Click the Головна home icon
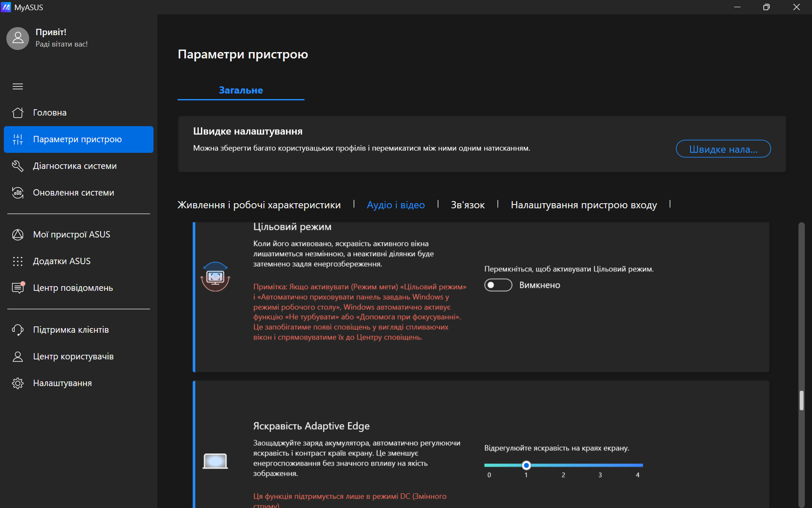The height and width of the screenshot is (508, 812). coord(18,113)
